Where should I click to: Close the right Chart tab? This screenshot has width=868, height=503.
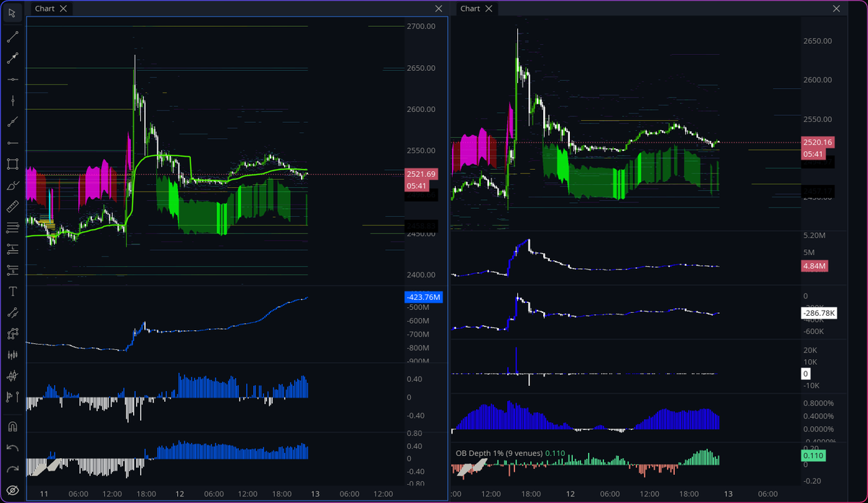(489, 9)
